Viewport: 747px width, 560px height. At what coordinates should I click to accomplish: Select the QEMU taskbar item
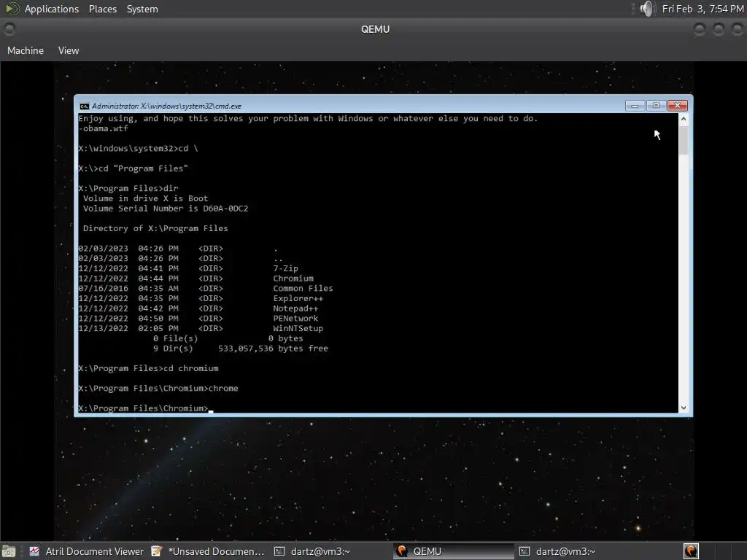(x=454, y=551)
